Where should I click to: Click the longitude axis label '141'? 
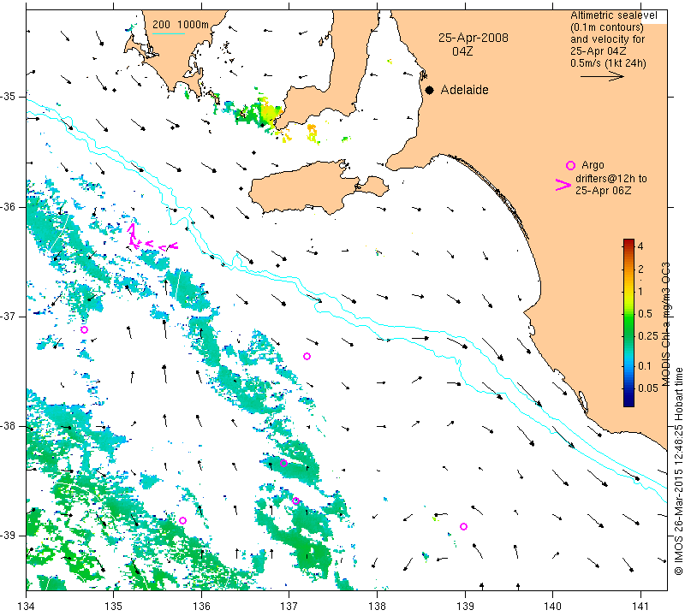640,606
